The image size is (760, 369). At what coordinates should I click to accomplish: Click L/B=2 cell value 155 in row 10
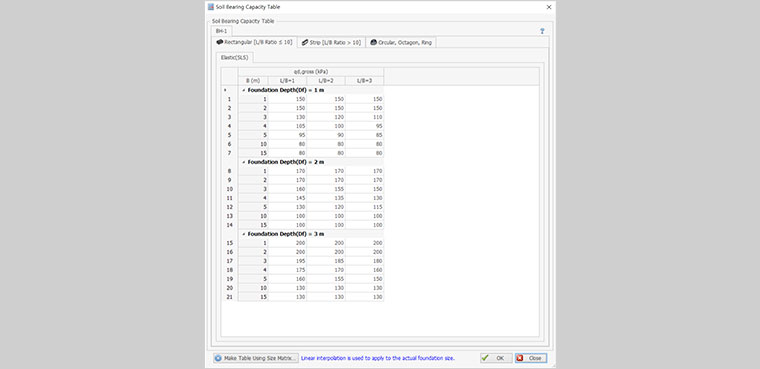(x=326, y=189)
